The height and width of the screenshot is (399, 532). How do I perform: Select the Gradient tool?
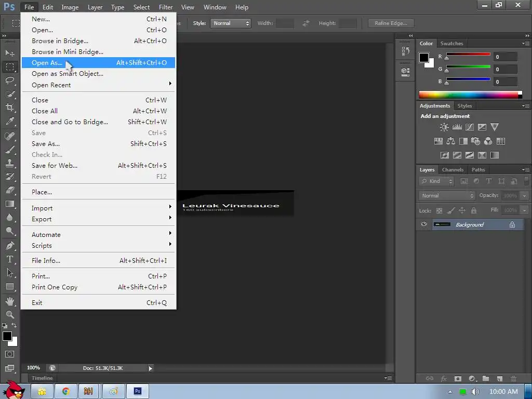coord(10,204)
